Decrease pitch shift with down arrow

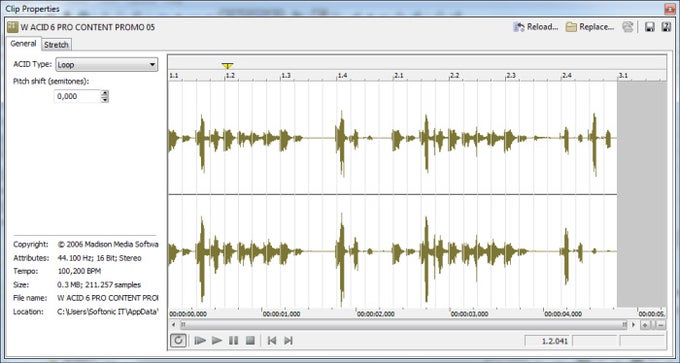[x=105, y=99]
